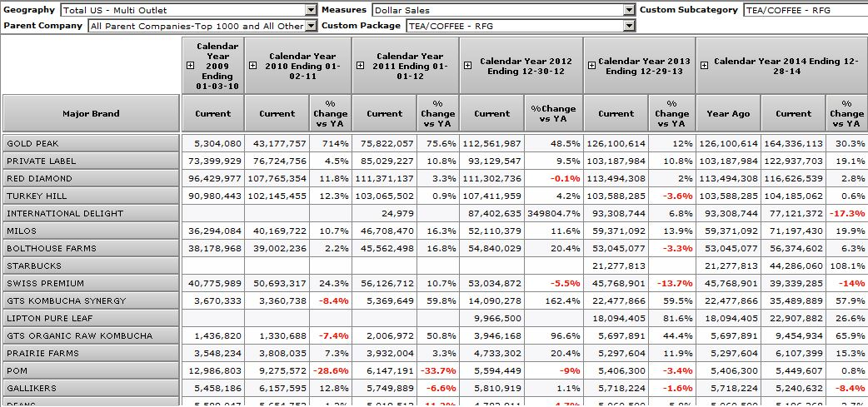Click the INTERNATIONAL DELIGHT row header

point(91,213)
